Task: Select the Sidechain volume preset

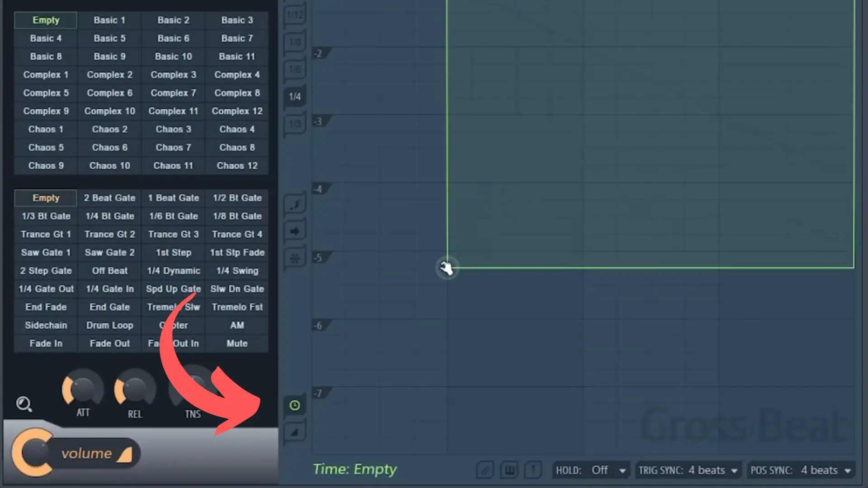Action: click(46, 325)
